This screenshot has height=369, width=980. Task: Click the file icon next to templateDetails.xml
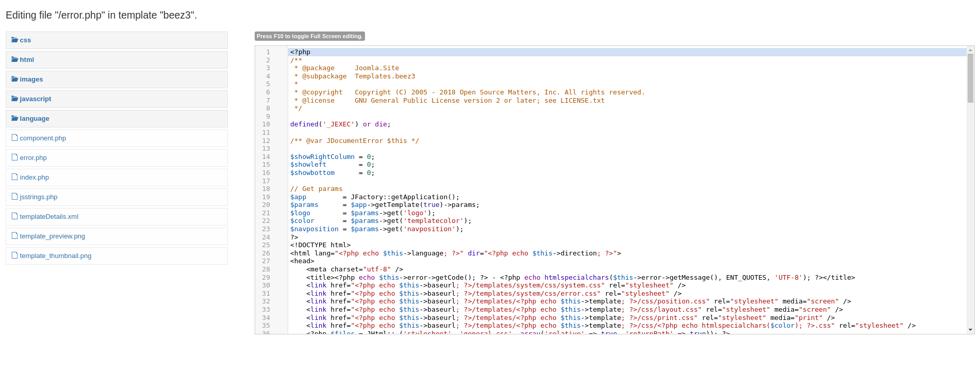pos(15,216)
